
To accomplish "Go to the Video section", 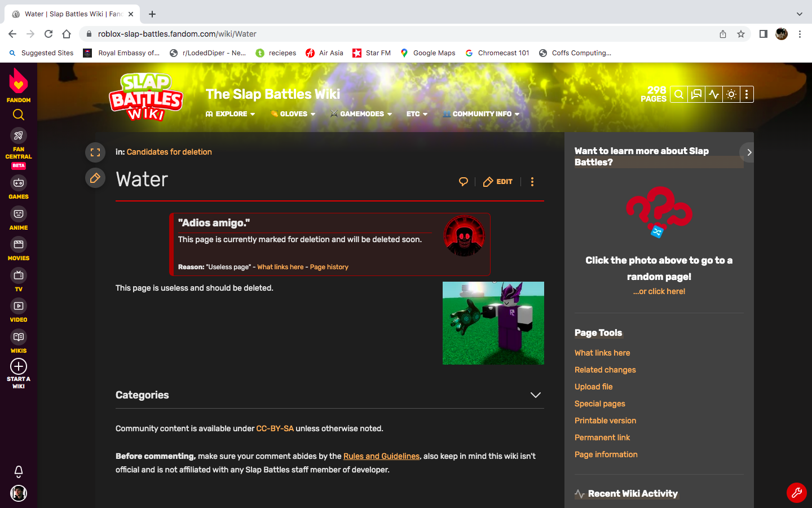I will click(x=19, y=310).
